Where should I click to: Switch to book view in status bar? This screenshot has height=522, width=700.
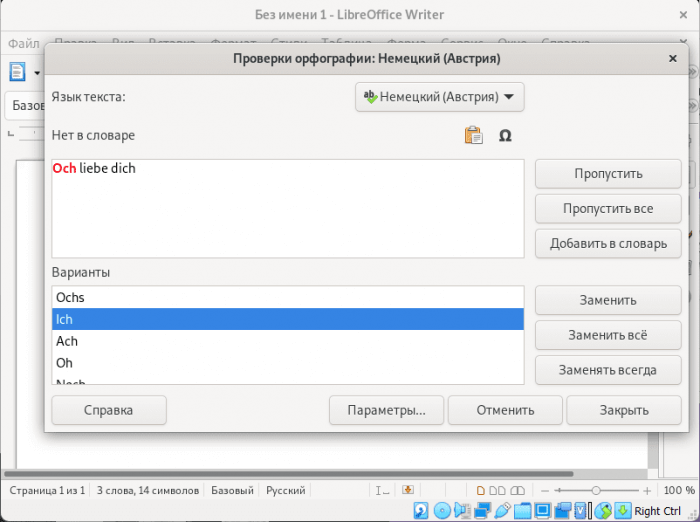pyautogui.click(x=517, y=491)
